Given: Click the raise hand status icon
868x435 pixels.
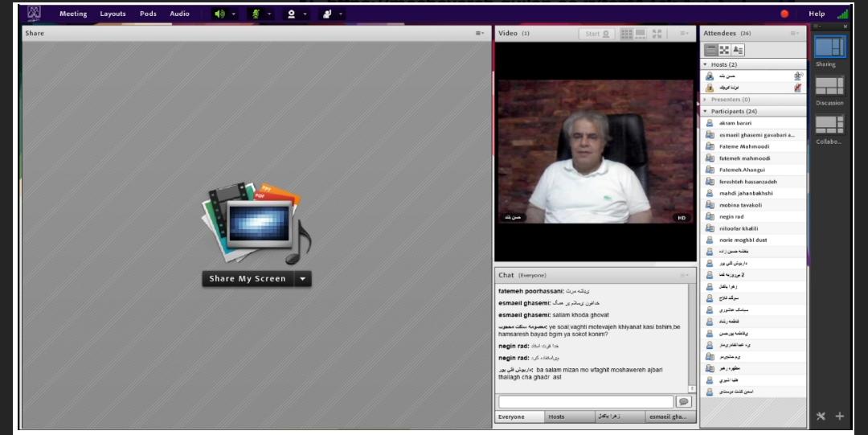Looking at the screenshot, I should click(x=327, y=14).
